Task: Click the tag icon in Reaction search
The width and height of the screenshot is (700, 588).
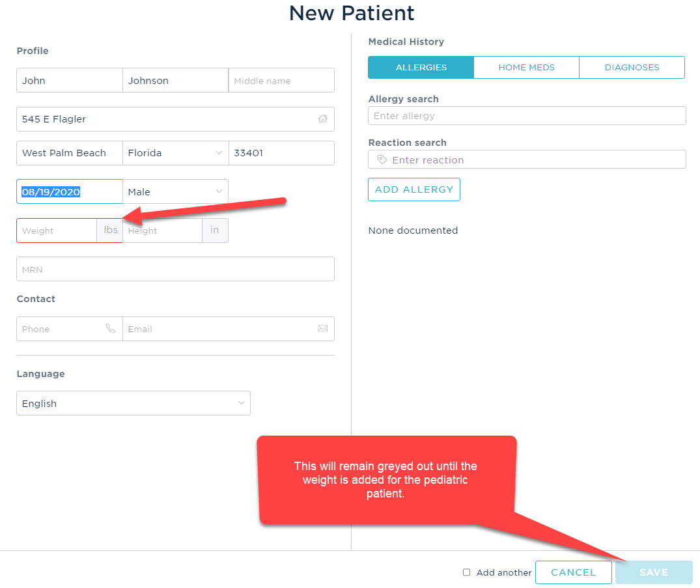Action: (382, 160)
